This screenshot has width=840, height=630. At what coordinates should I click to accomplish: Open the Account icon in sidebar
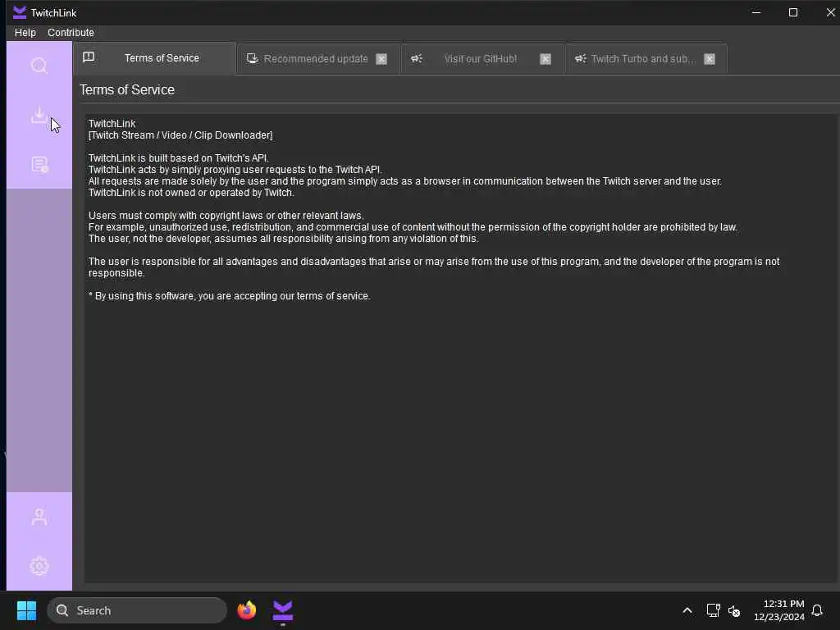39,517
